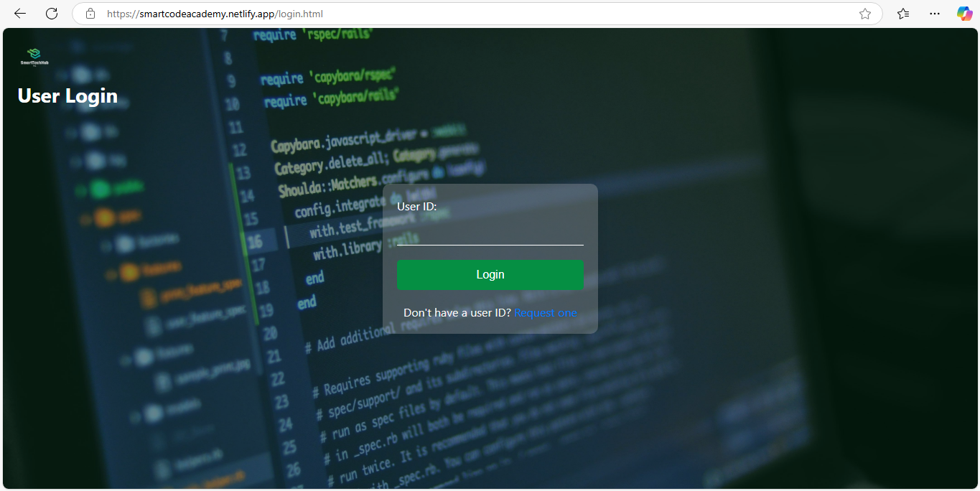
Task: Open the favorites list icon
Action: coord(903,14)
